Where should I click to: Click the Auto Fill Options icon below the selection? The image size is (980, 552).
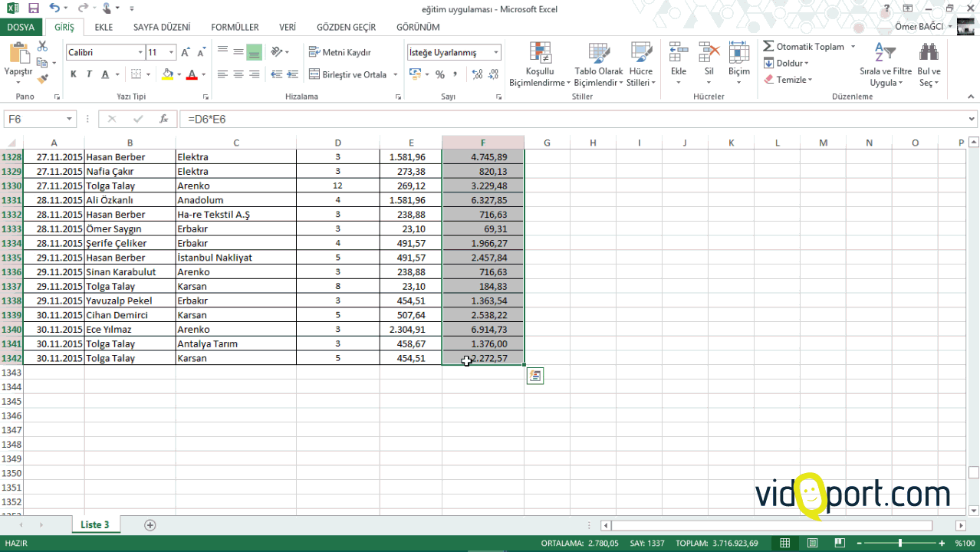(534, 376)
